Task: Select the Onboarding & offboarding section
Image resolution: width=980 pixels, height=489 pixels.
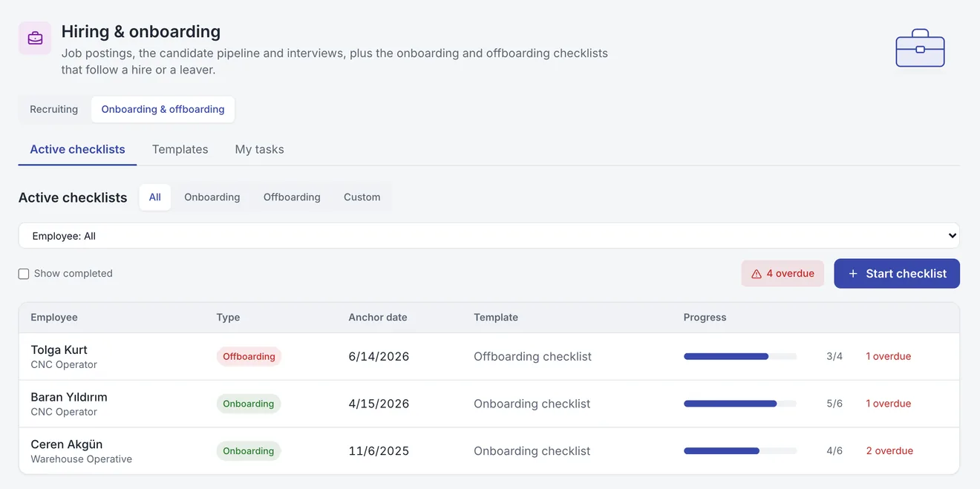Action: (x=163, y=109)
